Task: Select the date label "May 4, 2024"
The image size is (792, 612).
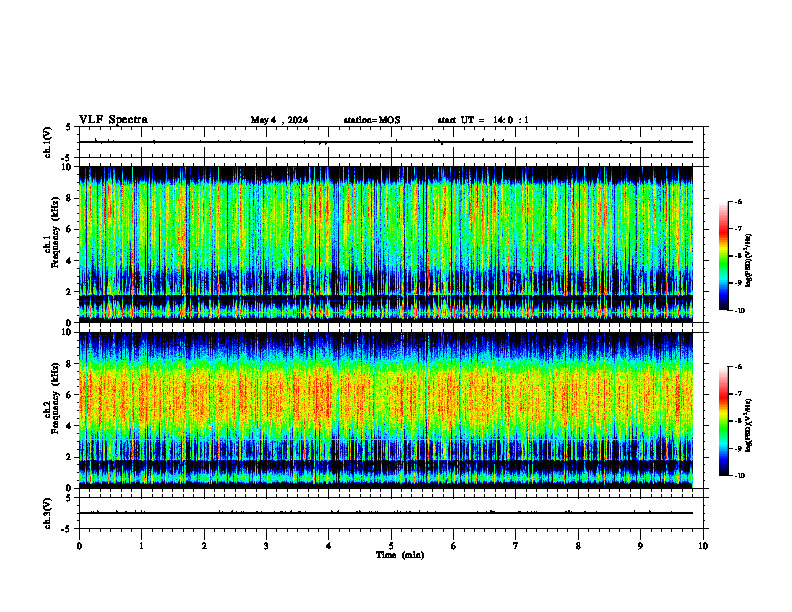Action: [279, 120]
